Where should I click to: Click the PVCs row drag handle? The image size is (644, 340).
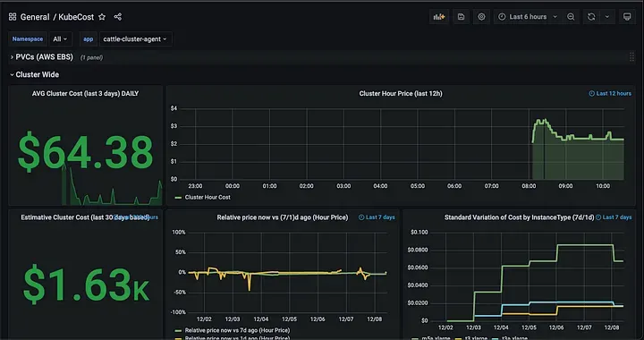[631, 57]
